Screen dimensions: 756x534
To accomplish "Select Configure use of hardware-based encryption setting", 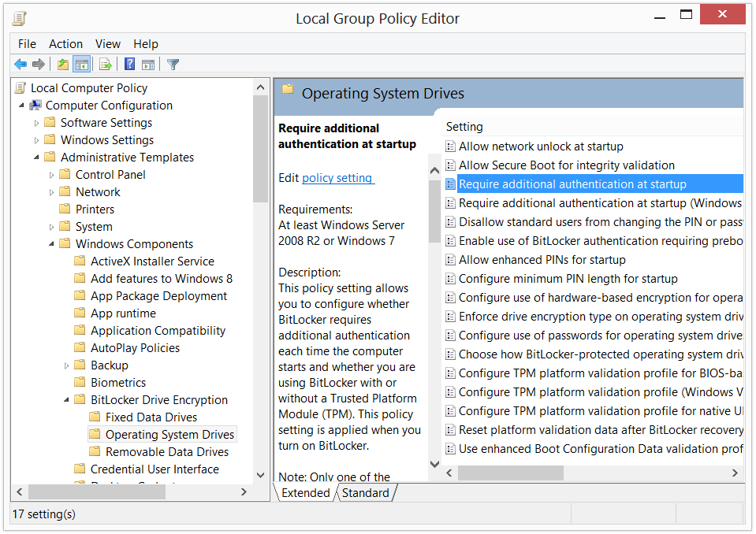I will 594,298.
